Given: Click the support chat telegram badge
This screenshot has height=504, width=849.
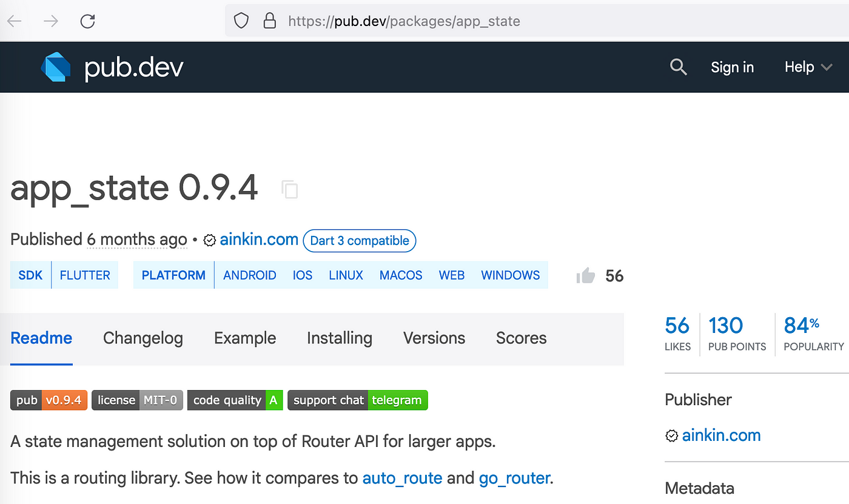Looking at the screenshot, I should [358, 400].
